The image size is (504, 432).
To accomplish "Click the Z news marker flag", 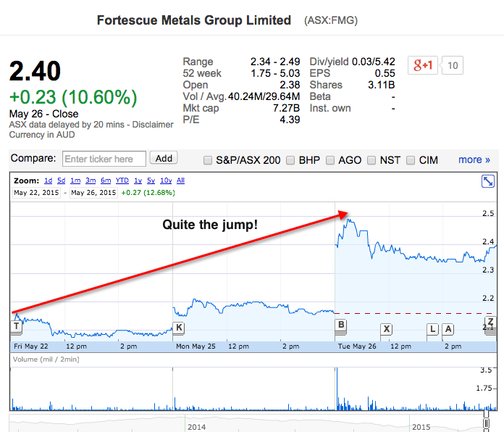I will (x=490, y=322).
